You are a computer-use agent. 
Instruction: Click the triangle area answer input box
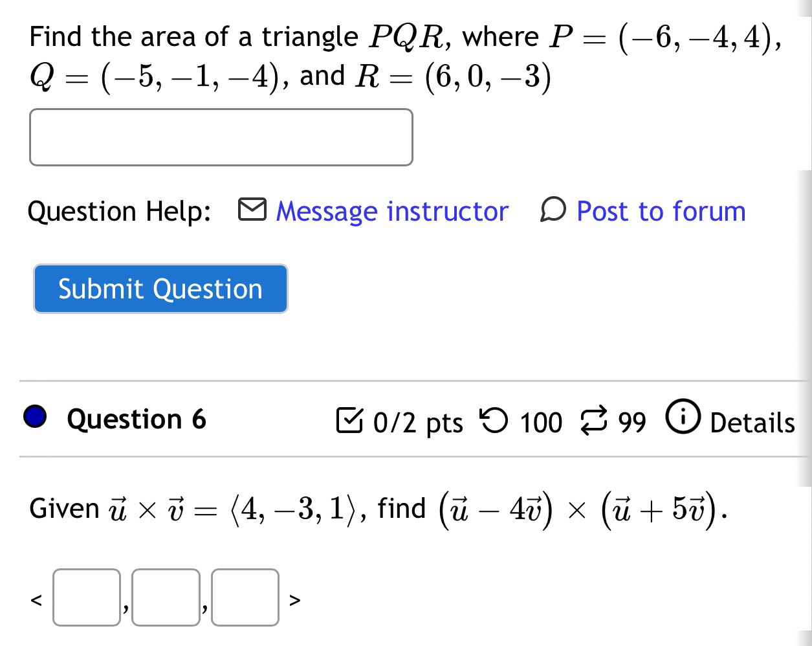tap(221, 137)
